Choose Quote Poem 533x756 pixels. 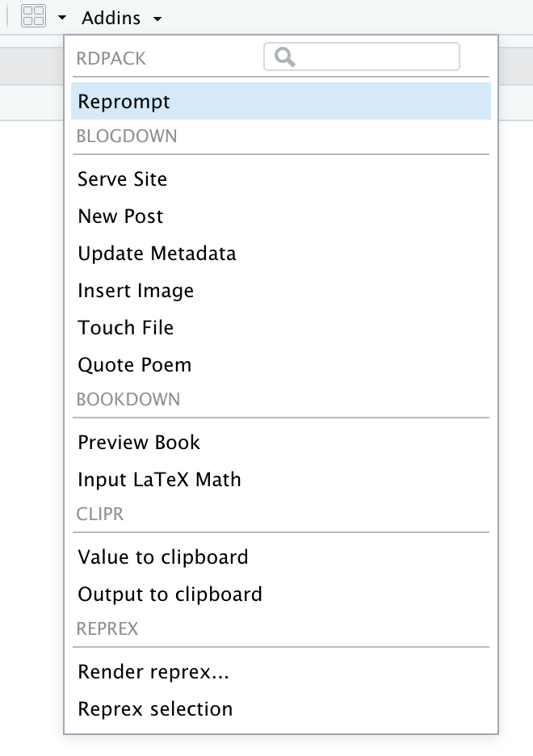pos(134,364)
